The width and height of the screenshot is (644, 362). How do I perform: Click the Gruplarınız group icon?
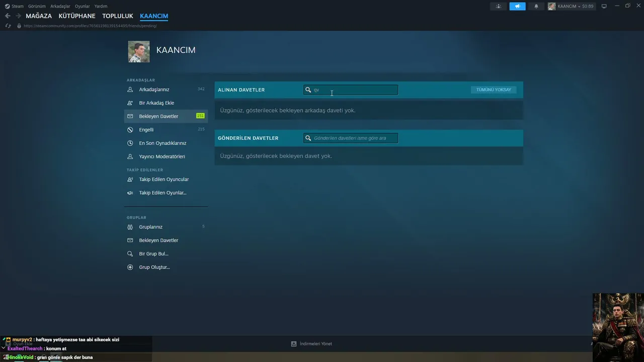tap(130, 227)
